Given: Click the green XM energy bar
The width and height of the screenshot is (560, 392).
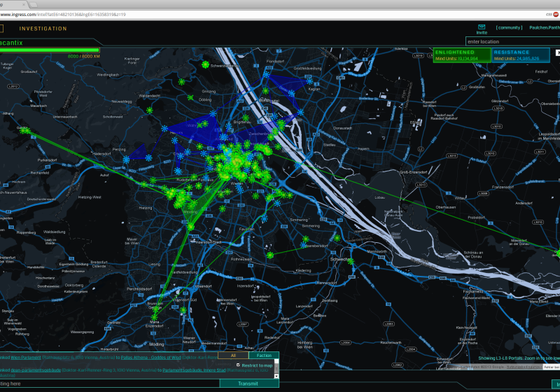Looking at the screenshot, I should 49,50.
